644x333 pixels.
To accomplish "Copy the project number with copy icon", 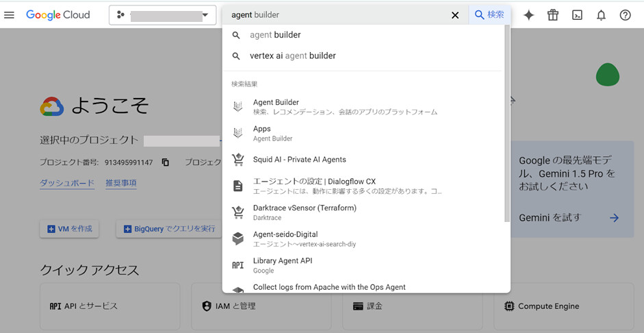I will click(166, 162).
